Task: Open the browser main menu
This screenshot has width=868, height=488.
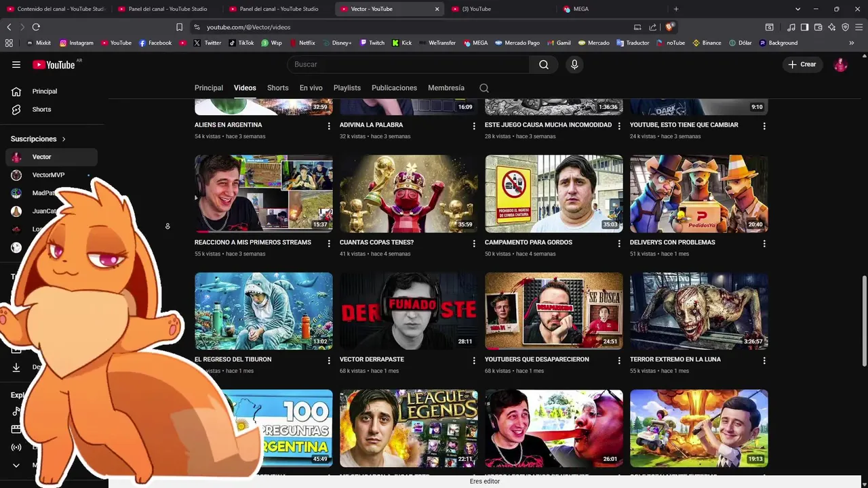Action: point(859,27)
